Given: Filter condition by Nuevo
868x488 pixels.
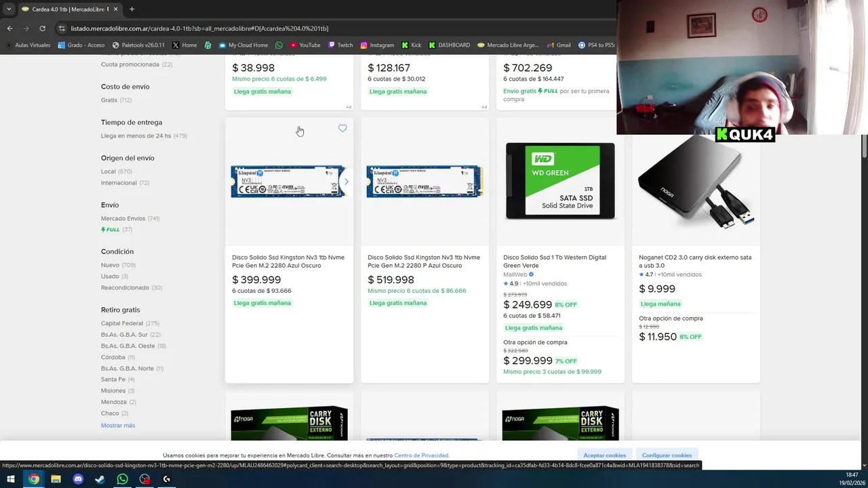Looking at the screenshot, I should click(118, 265).
